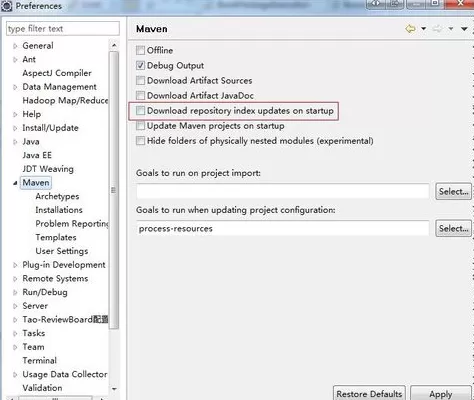Select AspectJ Compiler in the tree

(x=57, y=73)
